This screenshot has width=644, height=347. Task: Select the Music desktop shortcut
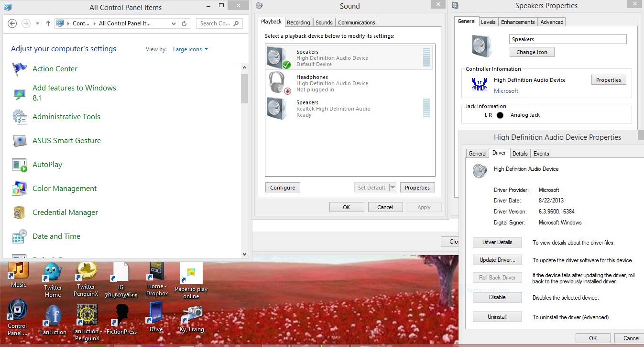pos(19,275)
